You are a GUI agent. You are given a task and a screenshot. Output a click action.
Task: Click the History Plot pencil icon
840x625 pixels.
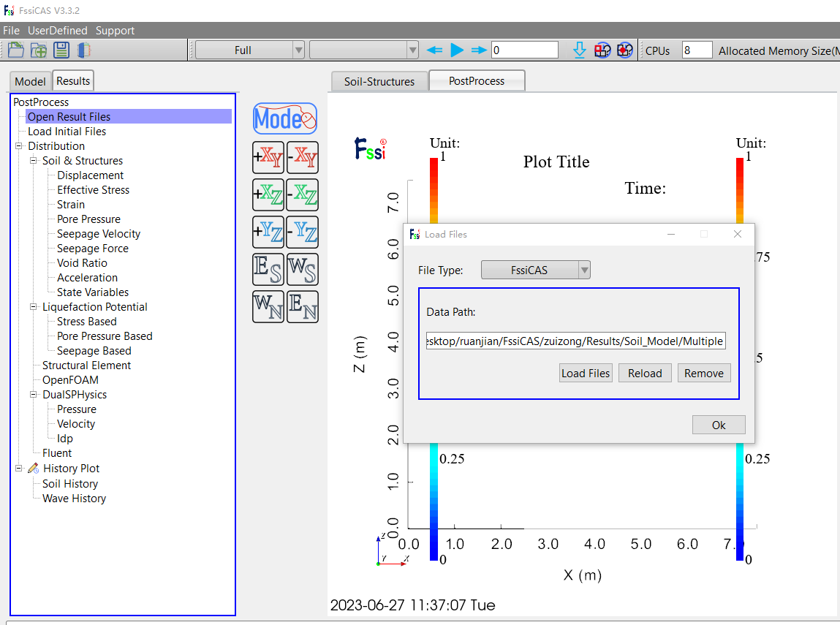point(33,468)
